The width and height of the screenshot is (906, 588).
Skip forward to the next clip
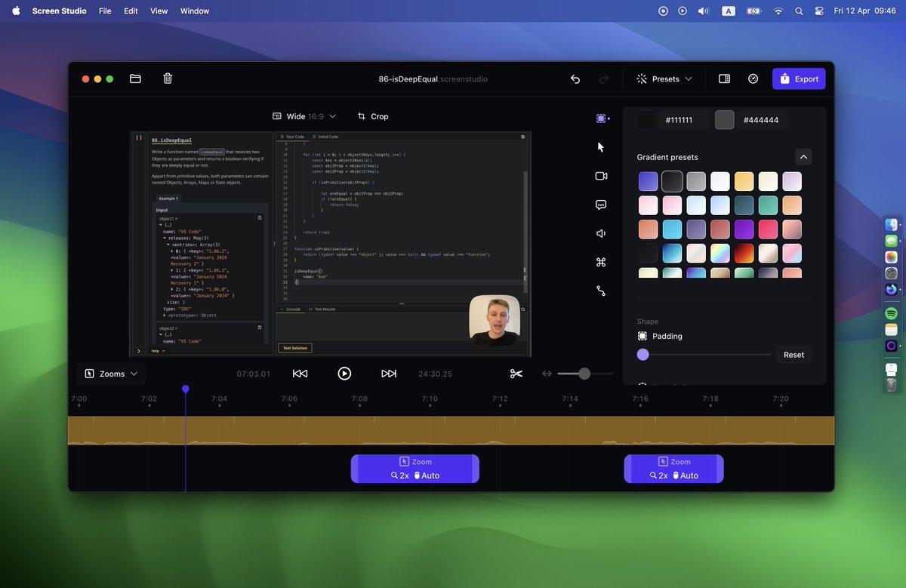click(389, 374)
